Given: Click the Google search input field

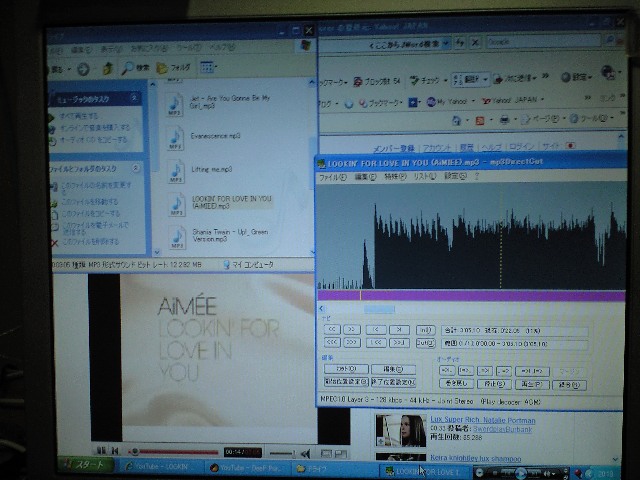Looking at the screenshot, I should 544,41.
